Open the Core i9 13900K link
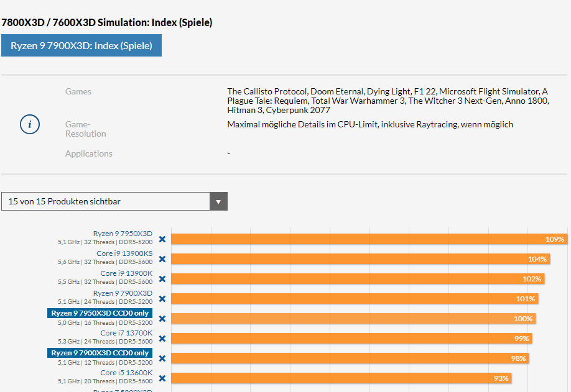The height and width of the screenshot is (392, 571). [x=126, y=273]
